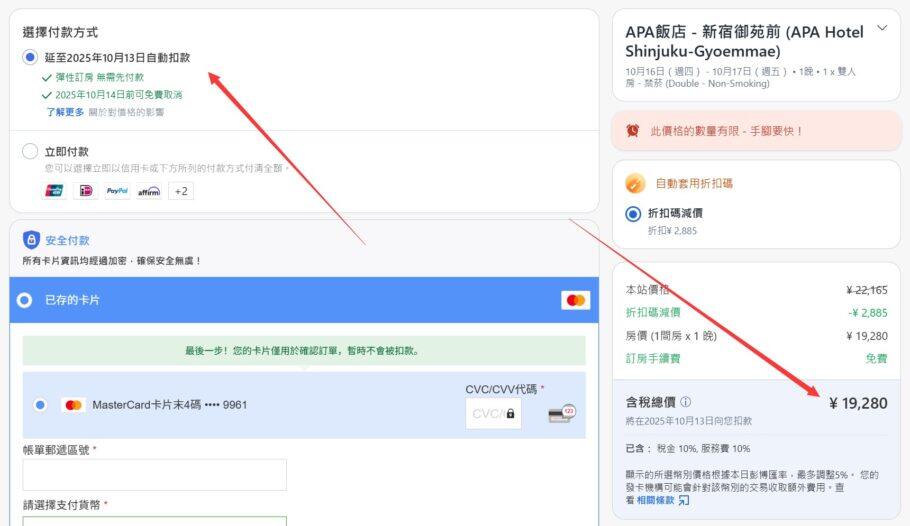Click the 2025年10月14日前可免費取消 text
The height and width of the screenshot is (526, 910).
click(119, 95)
